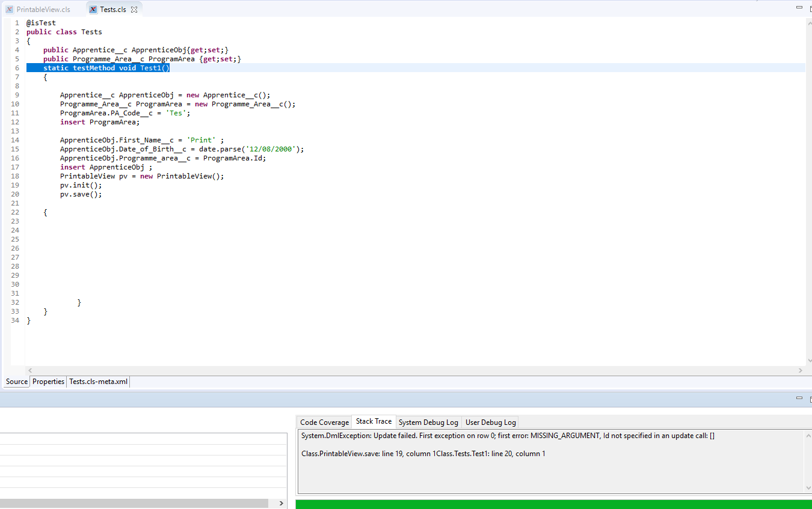Click editor horizontal scrollbar right arrow
Screen dimensions: 812x509
tap(800, 371)
